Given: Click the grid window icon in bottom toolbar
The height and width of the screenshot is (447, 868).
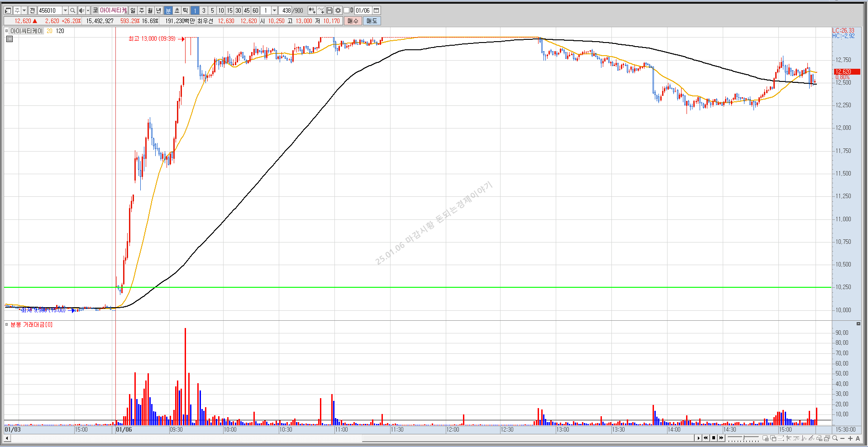Looking at the screenshot, I should (x=766, y=438).
